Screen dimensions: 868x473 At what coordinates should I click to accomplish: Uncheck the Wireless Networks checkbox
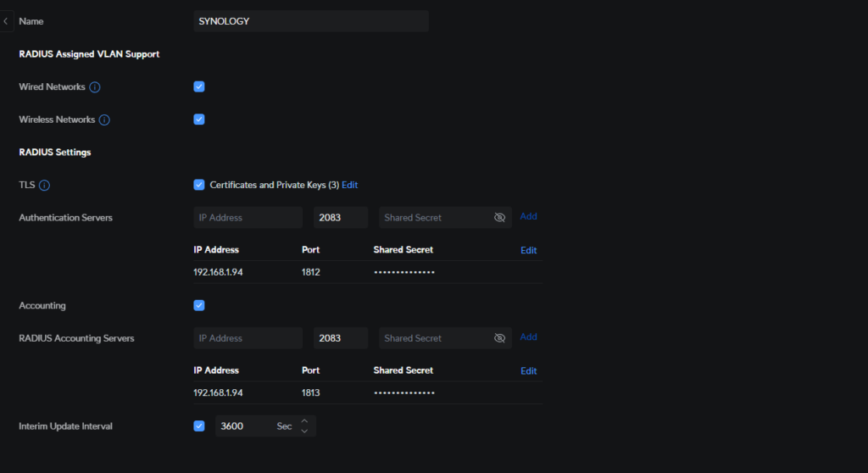point(199,119)
